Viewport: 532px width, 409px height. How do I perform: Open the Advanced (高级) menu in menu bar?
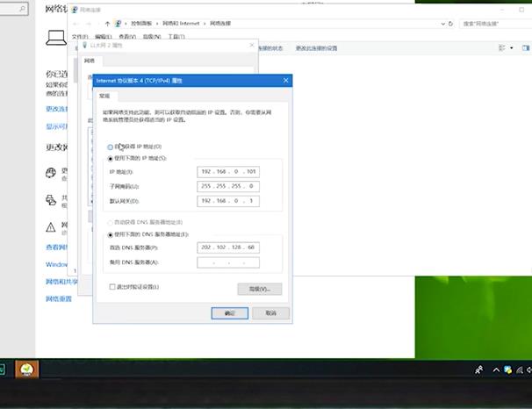coord(152,37)
